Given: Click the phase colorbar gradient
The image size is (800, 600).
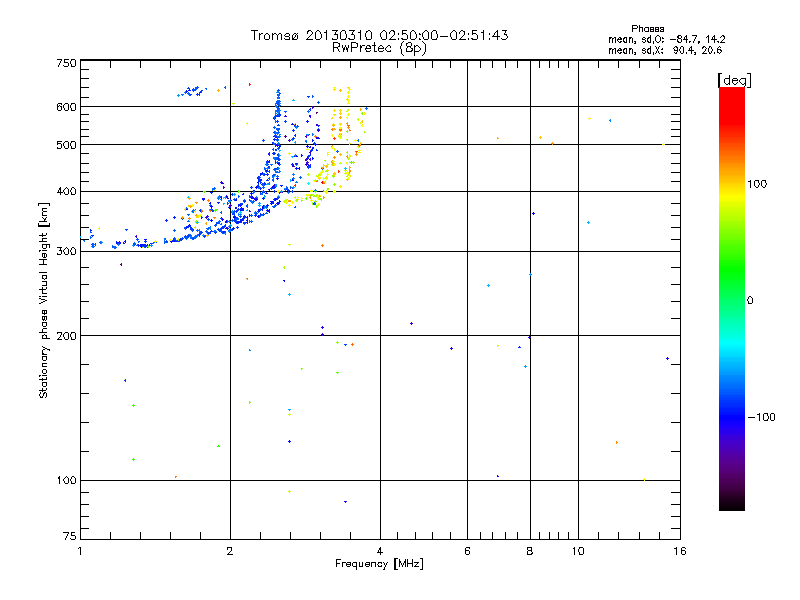Looking at the screenshot, I should pos(732,299).
